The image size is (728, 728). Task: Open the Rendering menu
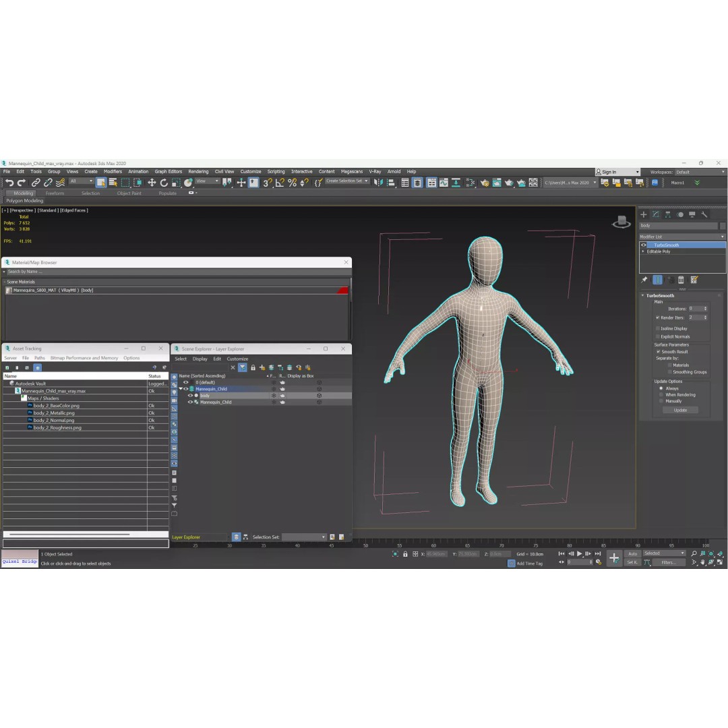tap(198, 172)
